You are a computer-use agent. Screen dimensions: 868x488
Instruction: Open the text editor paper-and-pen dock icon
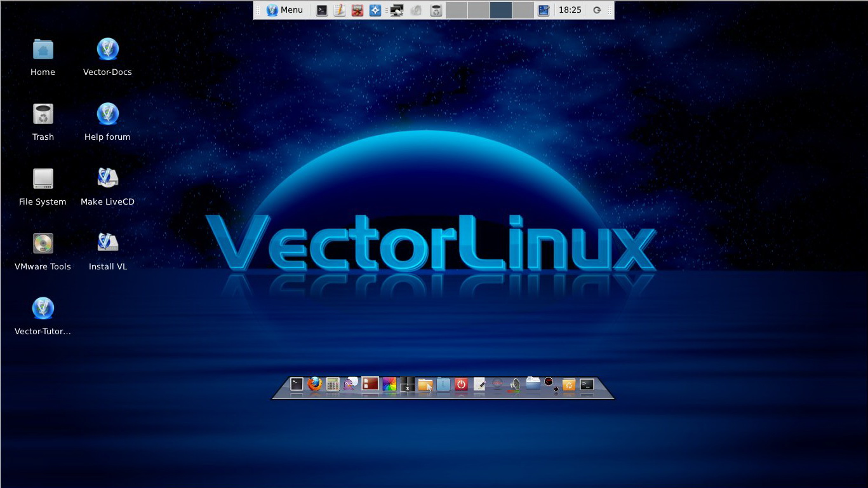(479, 384)
